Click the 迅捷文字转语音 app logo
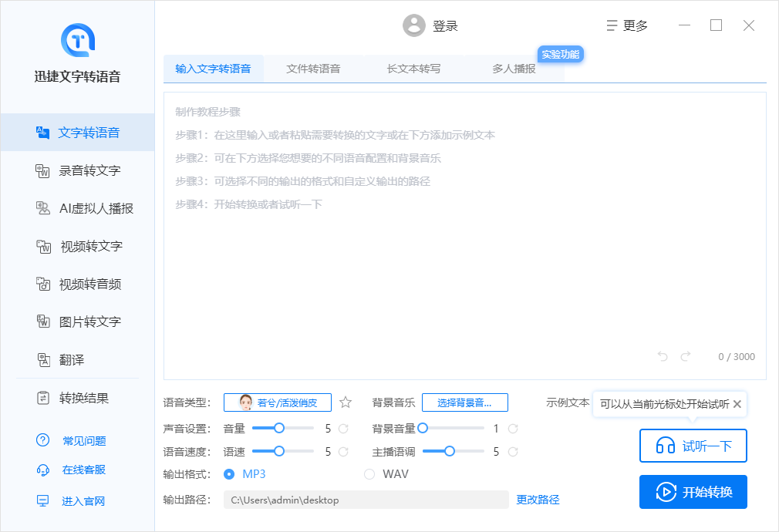The width and height of the screenshot is (779, 532). (77, 40)
